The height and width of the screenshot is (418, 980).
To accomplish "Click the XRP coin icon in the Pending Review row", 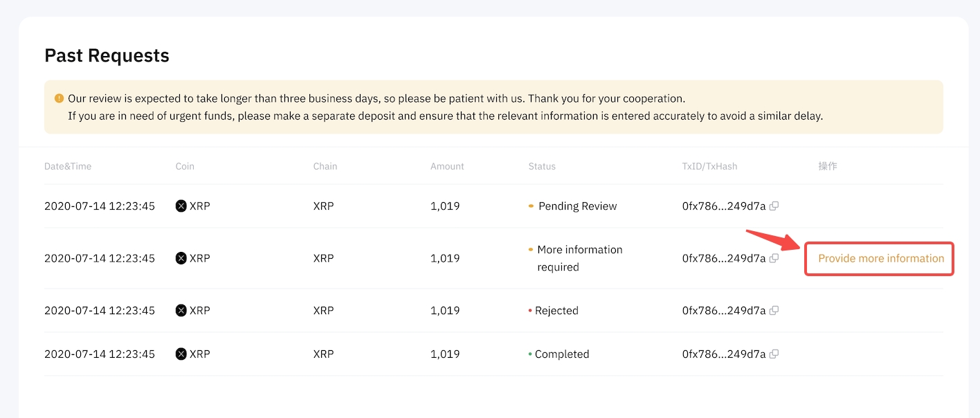I will point(181,206).
